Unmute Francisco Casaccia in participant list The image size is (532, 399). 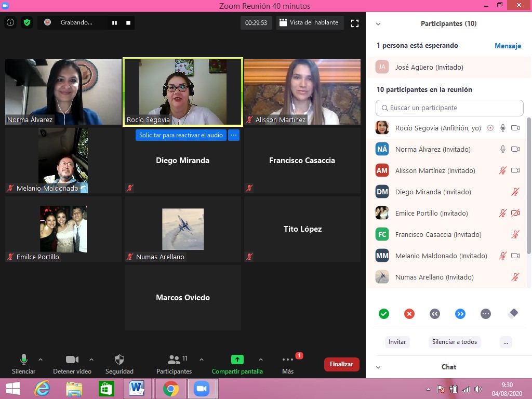click(x=515, y=234)
